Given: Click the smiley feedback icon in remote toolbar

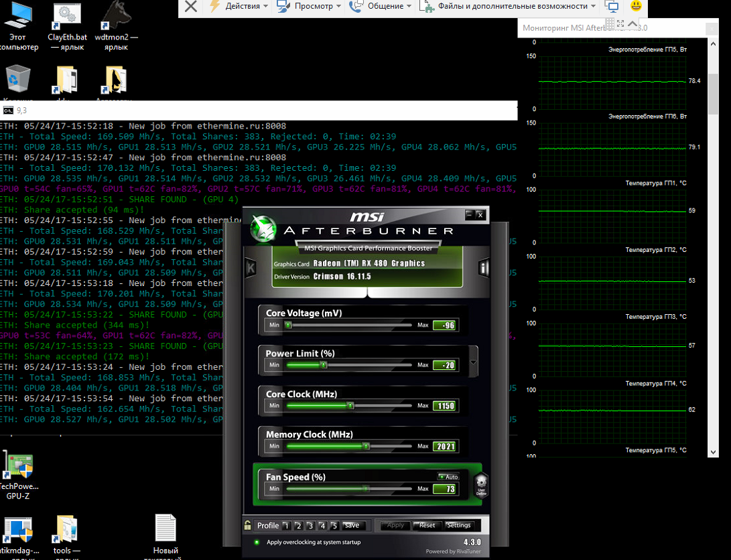Looking at the screenshot, I should point(636,6).
